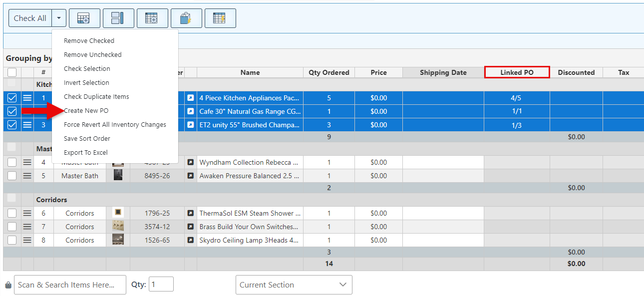Viewport: 644px width, 296px height.
Task: Click the Linked PO column header
Action: pyautogui.click(x=517, y=72)
